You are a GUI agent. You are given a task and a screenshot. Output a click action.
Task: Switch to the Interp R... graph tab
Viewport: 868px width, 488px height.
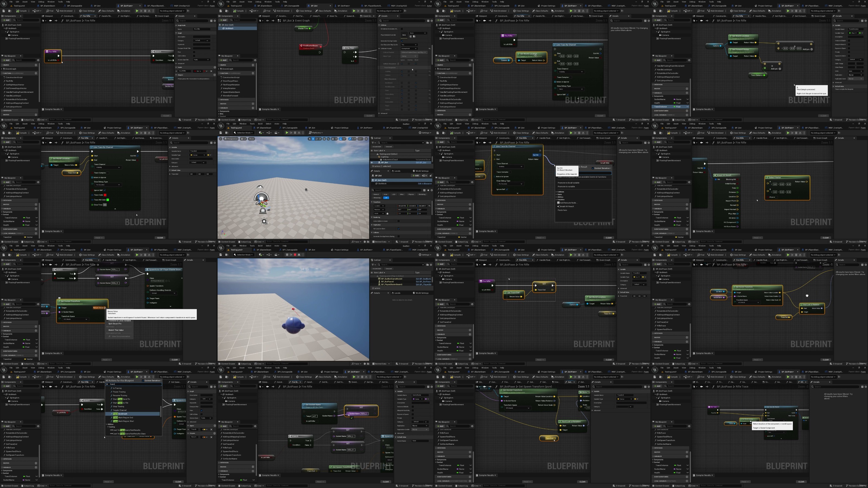tap(316, 16)
